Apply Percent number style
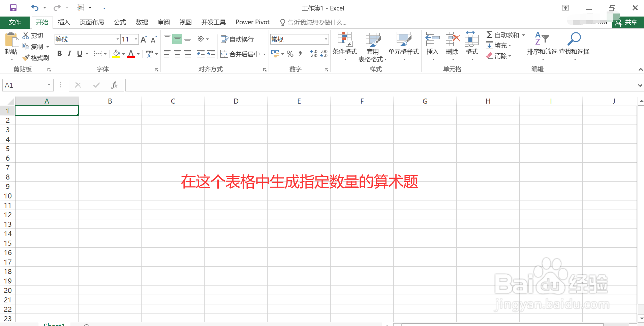Screen dimensions: 644x326 [x=289, y=53]
